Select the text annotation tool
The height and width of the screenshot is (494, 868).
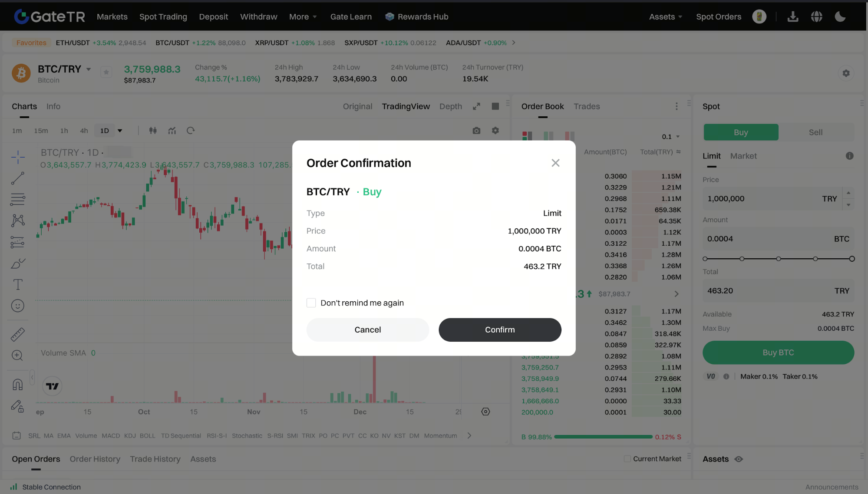18,285
